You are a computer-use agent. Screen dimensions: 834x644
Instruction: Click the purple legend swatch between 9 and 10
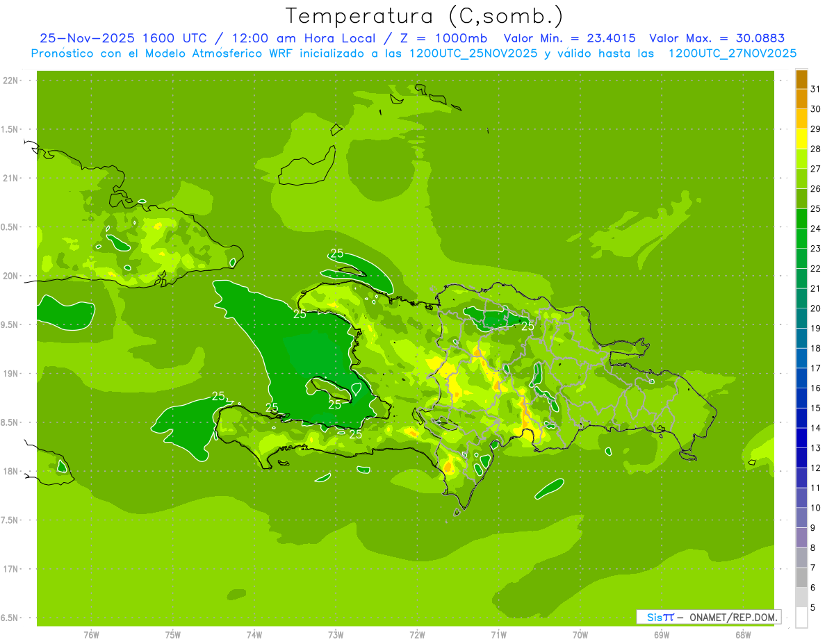pos(801,518)
